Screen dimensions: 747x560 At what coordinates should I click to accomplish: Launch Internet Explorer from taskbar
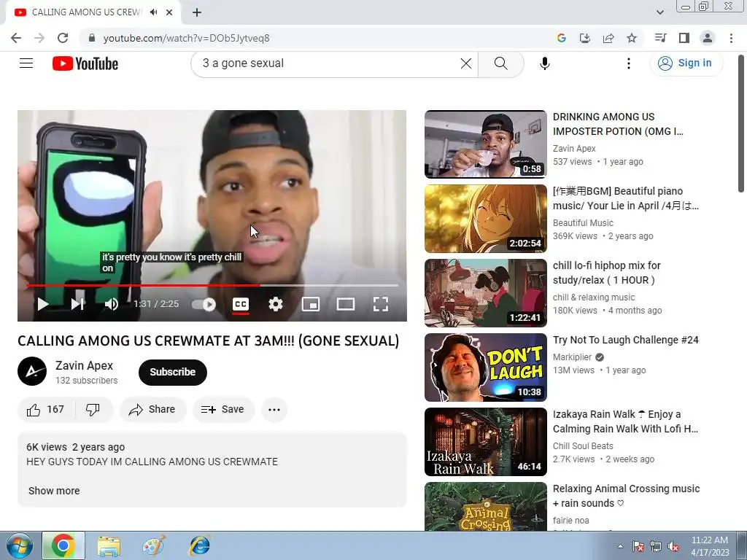(199, 545)
